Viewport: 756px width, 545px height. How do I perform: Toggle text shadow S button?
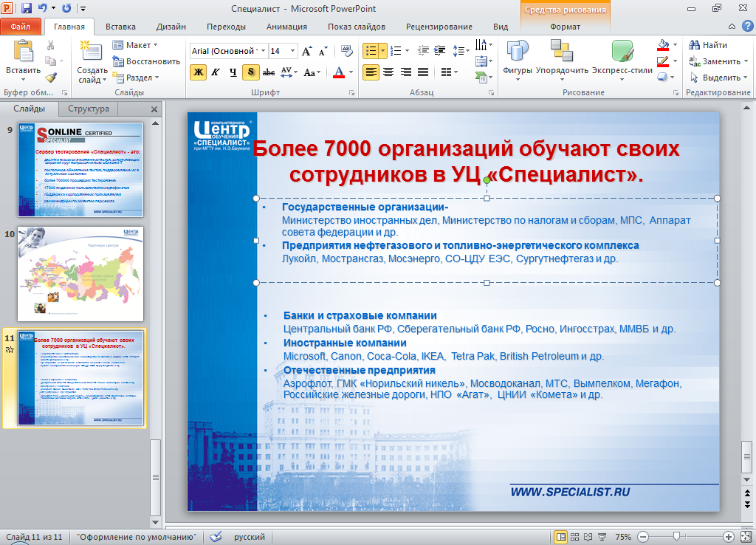coord(251,72)
